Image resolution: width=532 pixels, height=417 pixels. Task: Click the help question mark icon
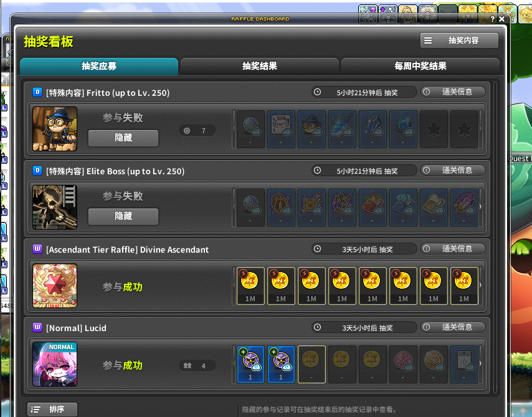point(493,19)
